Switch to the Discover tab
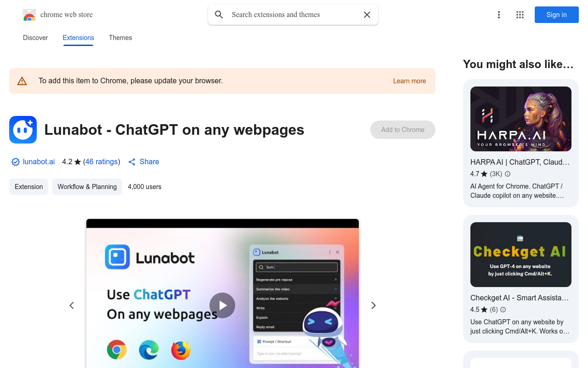 pos(35,38)
